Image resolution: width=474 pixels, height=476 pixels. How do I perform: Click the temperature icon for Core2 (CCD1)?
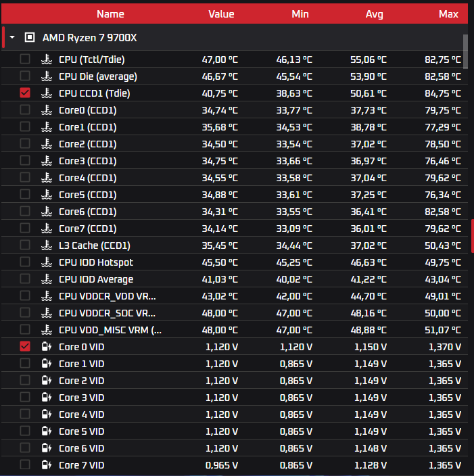coord(47,144)
